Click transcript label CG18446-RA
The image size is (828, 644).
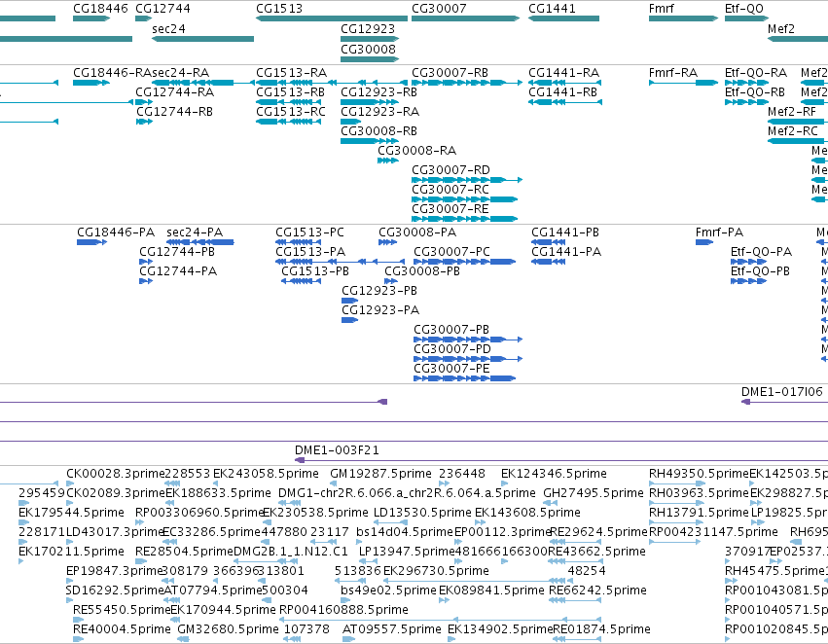pos(112,73)
